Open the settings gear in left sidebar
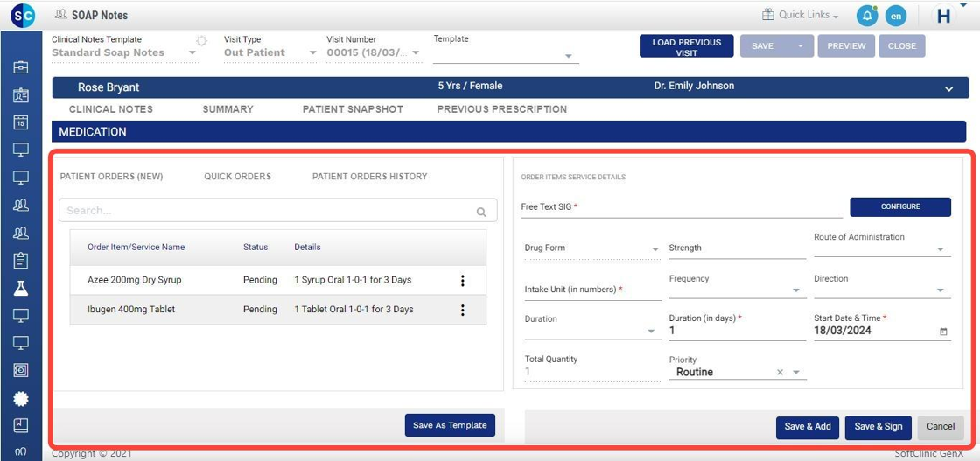Image resolution: width=980 pixels, height=461 pixels. tap(21, 398)
